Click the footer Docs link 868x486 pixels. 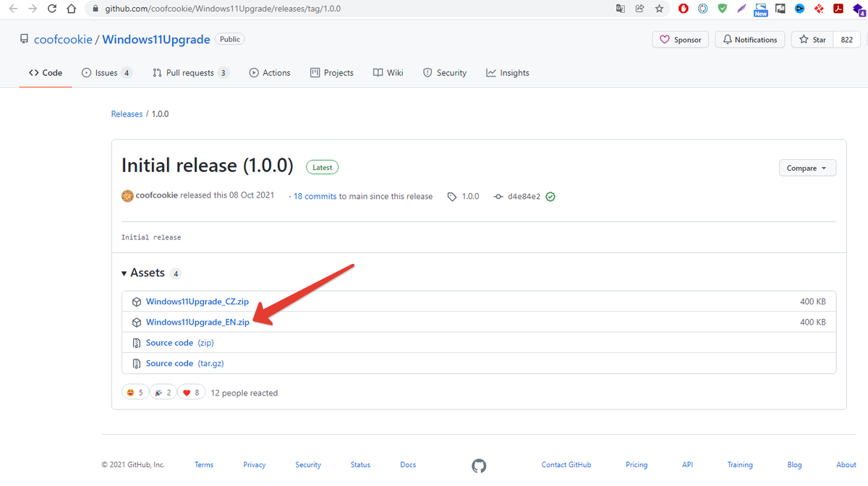click(x=408, y=465)
